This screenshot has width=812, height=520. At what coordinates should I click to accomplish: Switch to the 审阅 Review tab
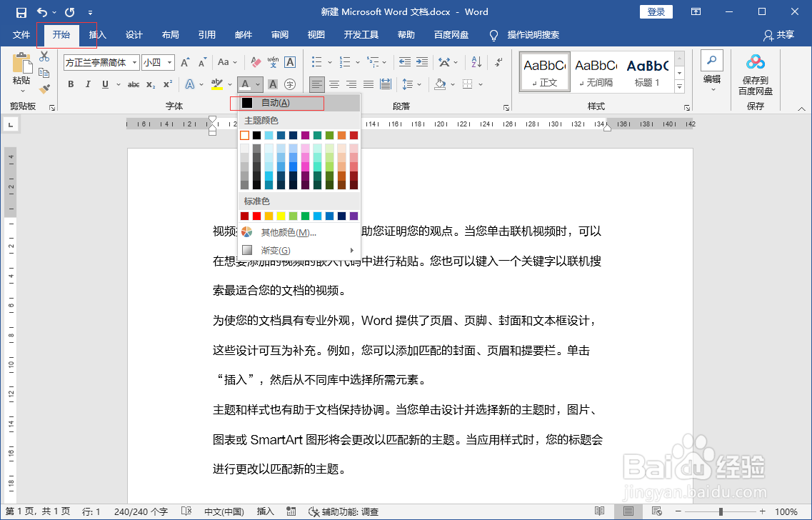(280, 35)
